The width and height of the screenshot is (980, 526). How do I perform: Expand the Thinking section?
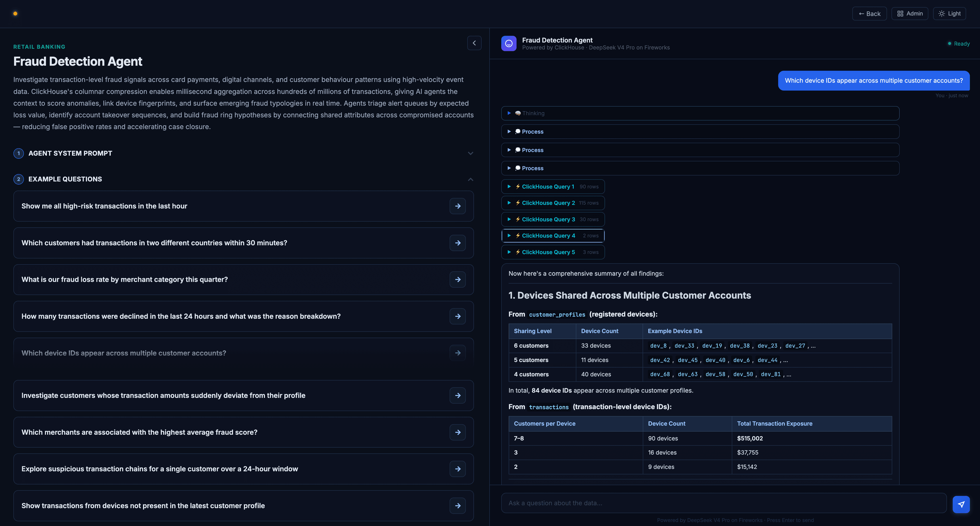click(700, 113)
